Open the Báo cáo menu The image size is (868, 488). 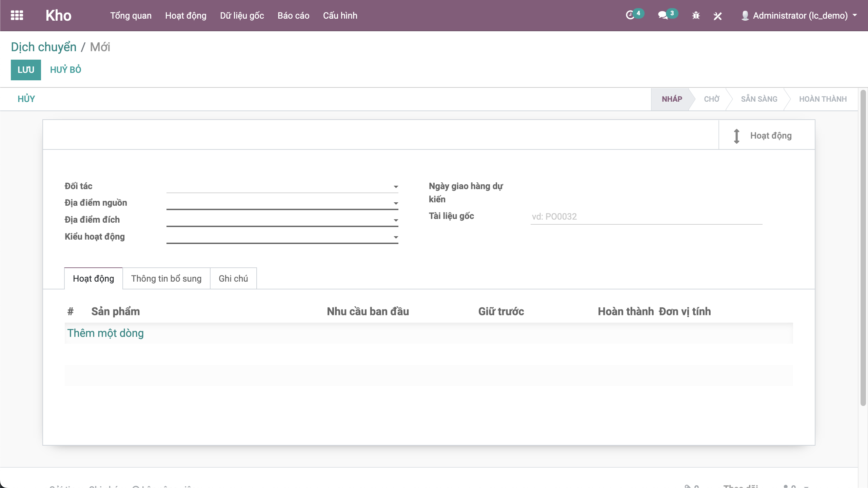click(x=293, y=16)
